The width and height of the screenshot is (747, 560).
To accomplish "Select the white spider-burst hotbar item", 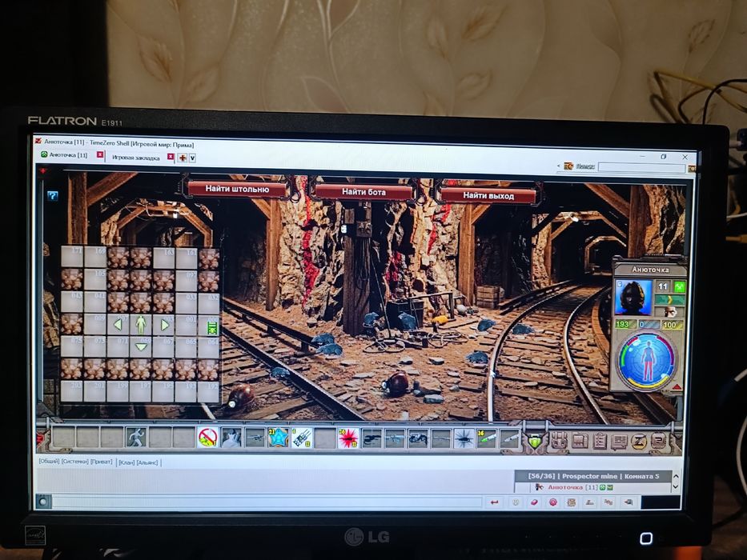I will point(464,439).
